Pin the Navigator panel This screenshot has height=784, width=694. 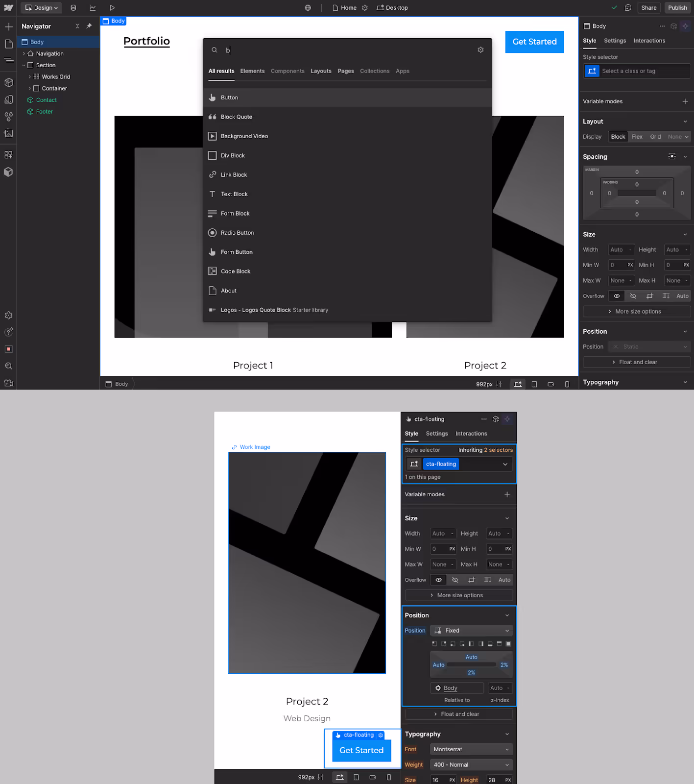(89, 26)
